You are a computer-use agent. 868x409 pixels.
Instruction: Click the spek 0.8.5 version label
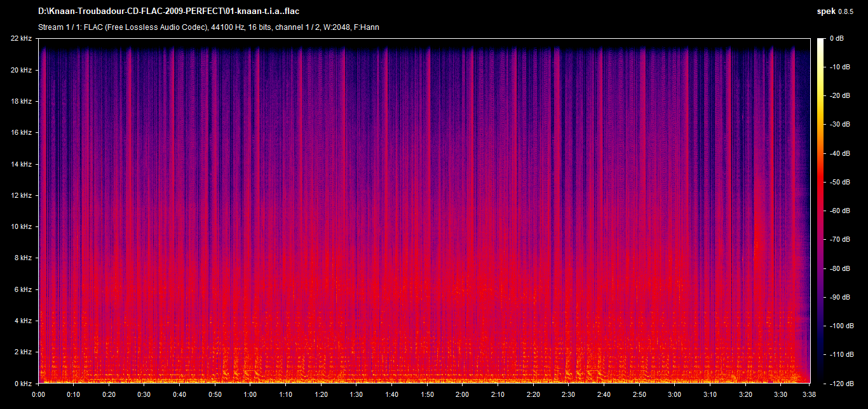click(837, 11)
